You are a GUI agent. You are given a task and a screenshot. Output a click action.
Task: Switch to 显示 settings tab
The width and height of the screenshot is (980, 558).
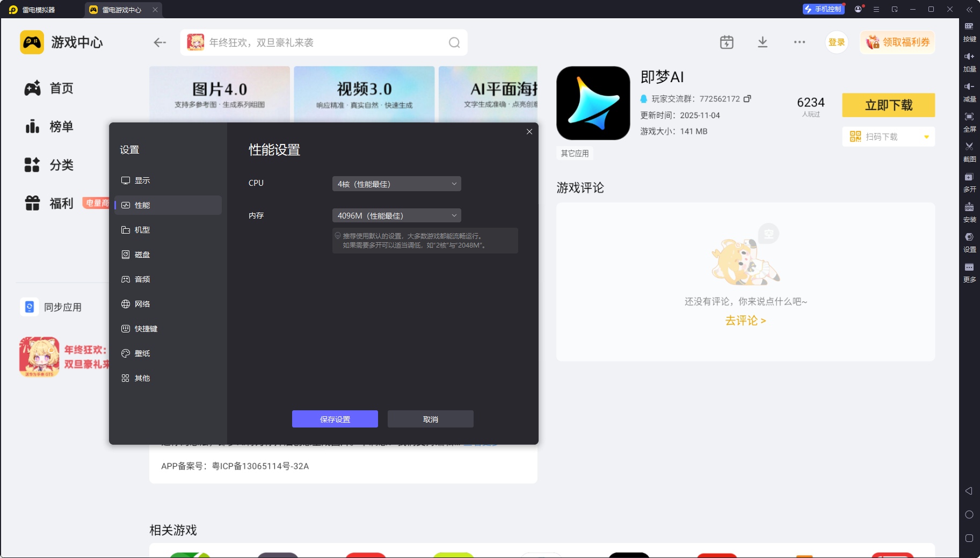[168, 180]
